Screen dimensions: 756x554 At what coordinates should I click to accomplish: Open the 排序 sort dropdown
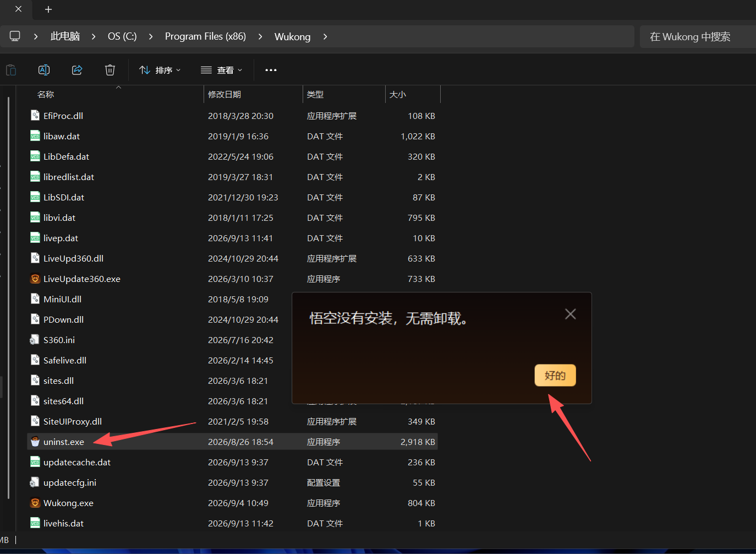tap(160, 70)
